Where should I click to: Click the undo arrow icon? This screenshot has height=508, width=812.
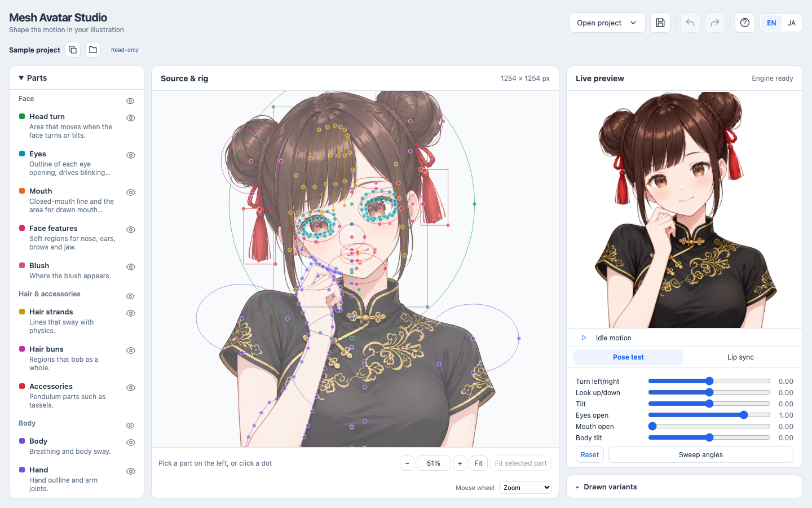[690, 23]
